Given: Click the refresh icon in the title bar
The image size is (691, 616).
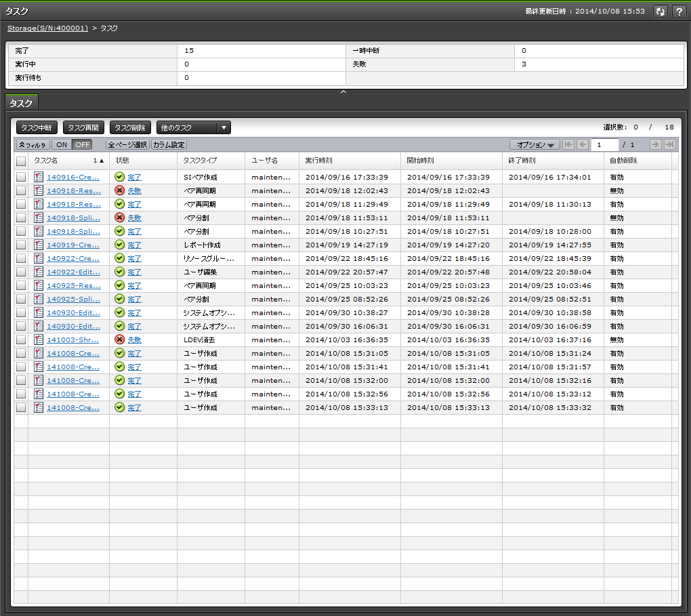Looking at the screenshot, I should pyautogui.click(x=659, y=12).
